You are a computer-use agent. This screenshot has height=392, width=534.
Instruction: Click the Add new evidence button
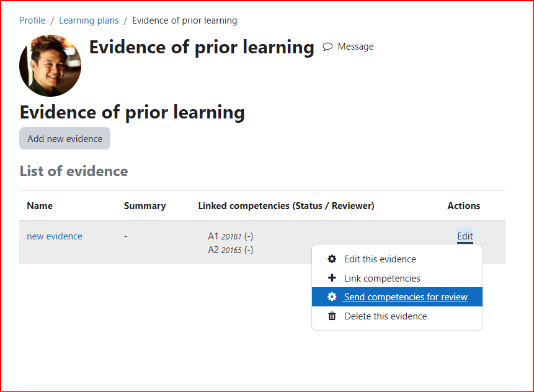65,138
